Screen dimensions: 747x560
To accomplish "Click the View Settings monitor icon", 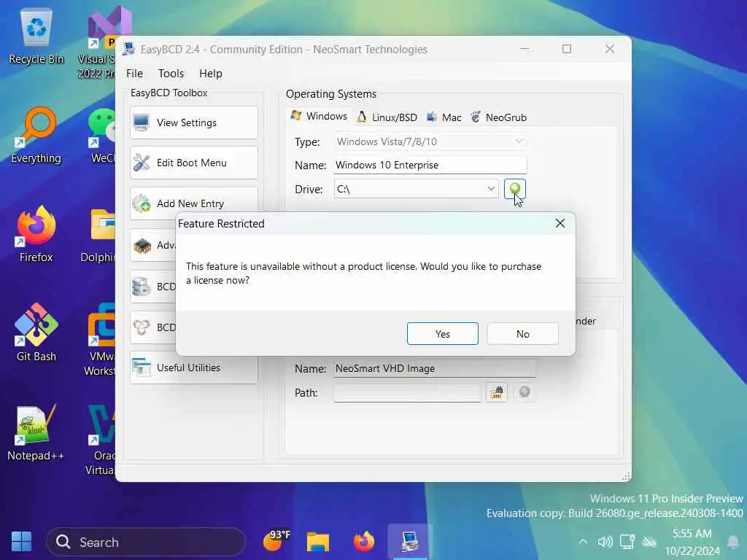I will click(x=142, y=122).
